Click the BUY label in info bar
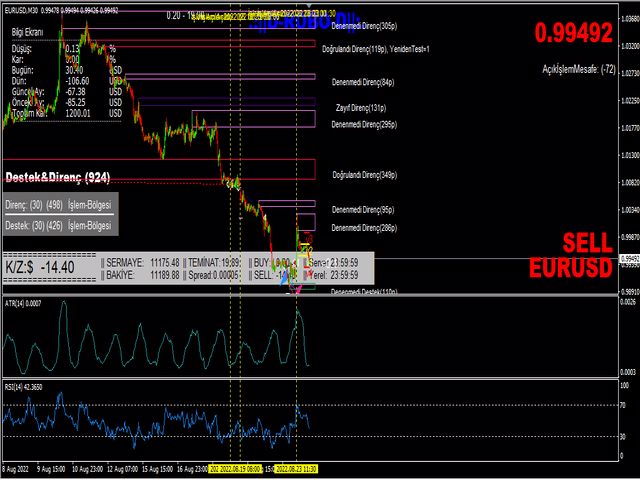The width and height of the screenshot is (640, 480). 262,262
